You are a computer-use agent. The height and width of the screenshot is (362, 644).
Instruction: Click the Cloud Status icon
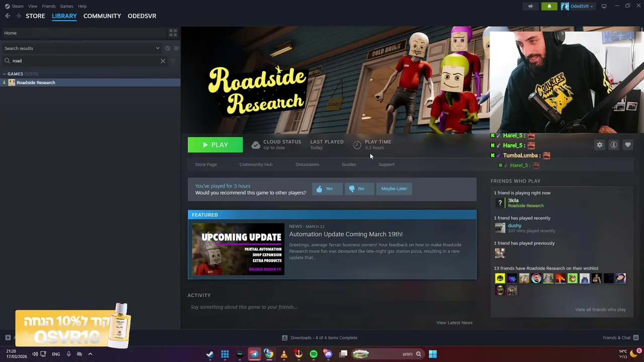256,145
